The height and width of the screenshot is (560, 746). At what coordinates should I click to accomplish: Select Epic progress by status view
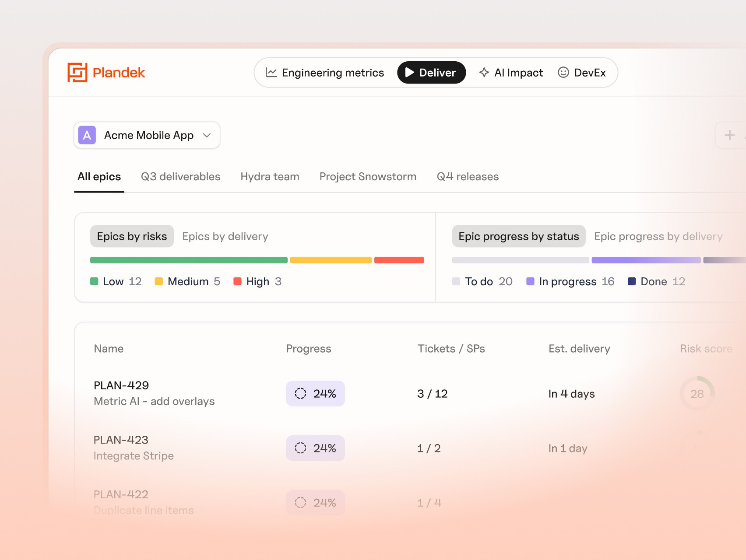click(x=519, y=236)
